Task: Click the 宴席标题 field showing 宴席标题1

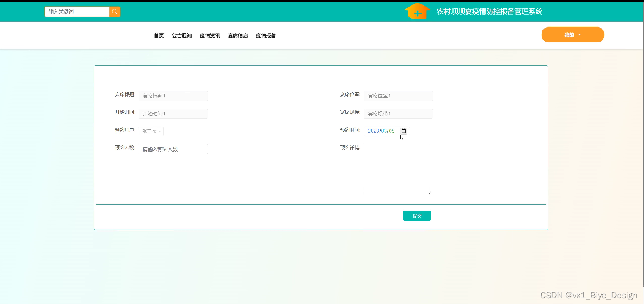Action: click(x=173, y=96)
